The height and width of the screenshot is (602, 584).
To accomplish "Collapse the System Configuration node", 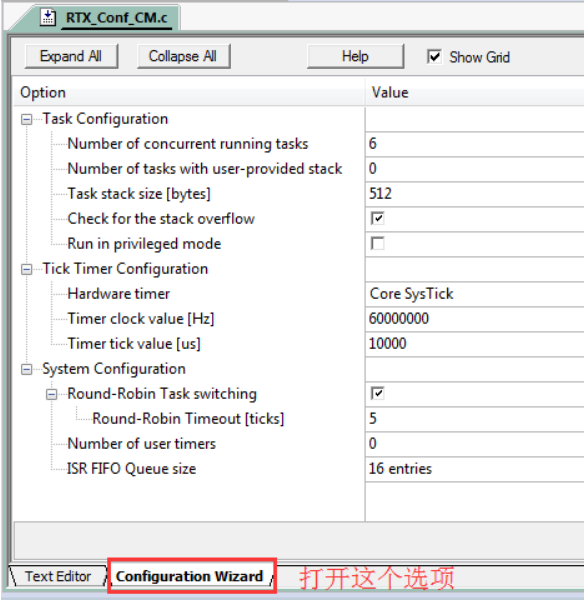I will tap(26, 369).
